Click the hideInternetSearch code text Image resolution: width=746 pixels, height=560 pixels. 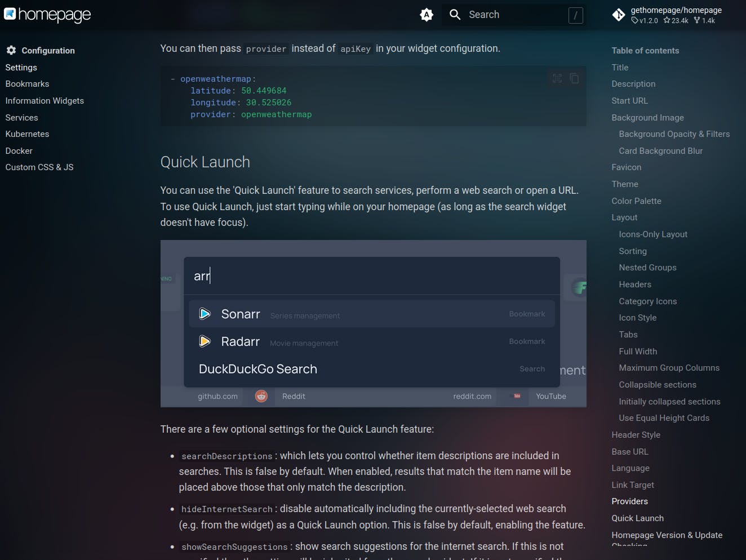[227, 509]
